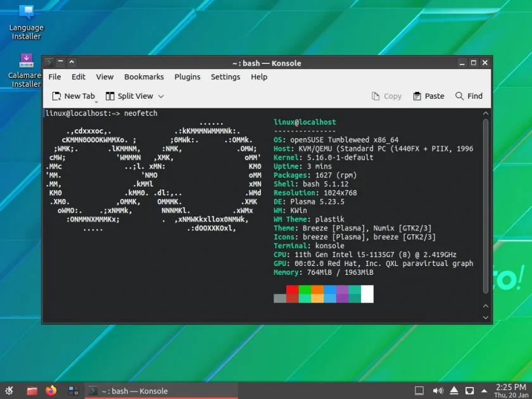The width and height of the screenshot is (532, 399).
Task: Expand hidden system tray icons arrow
Action: [x=484, y=391]
